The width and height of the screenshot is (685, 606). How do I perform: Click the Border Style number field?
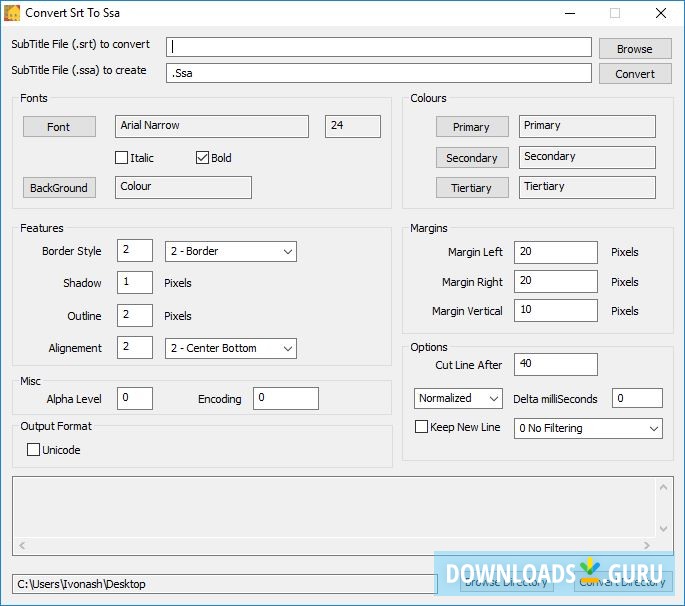(x=135, y=250)
